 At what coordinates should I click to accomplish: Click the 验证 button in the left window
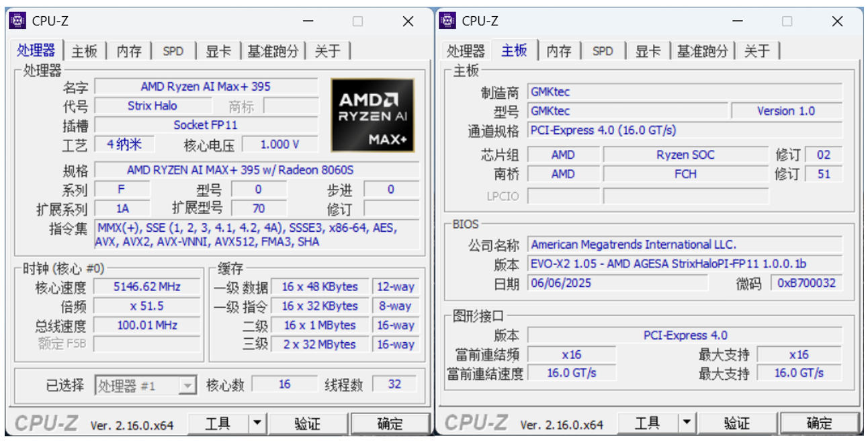[x=308, y=424]
